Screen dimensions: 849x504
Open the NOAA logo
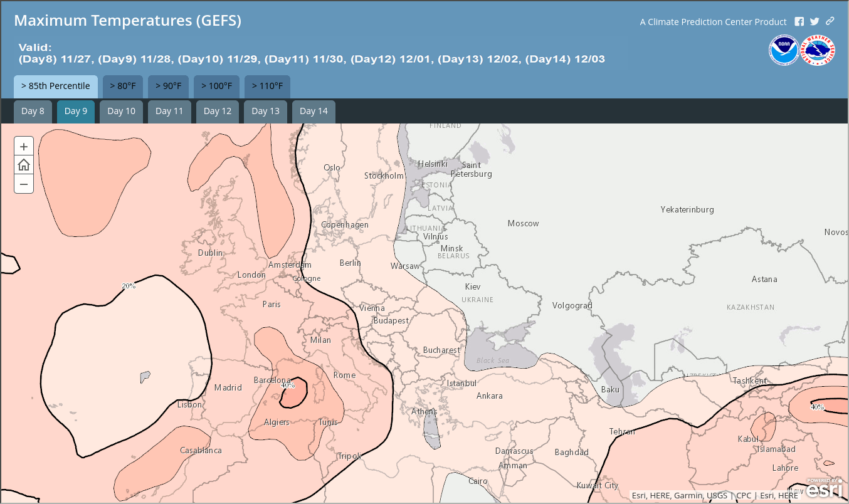pos(784,50)
